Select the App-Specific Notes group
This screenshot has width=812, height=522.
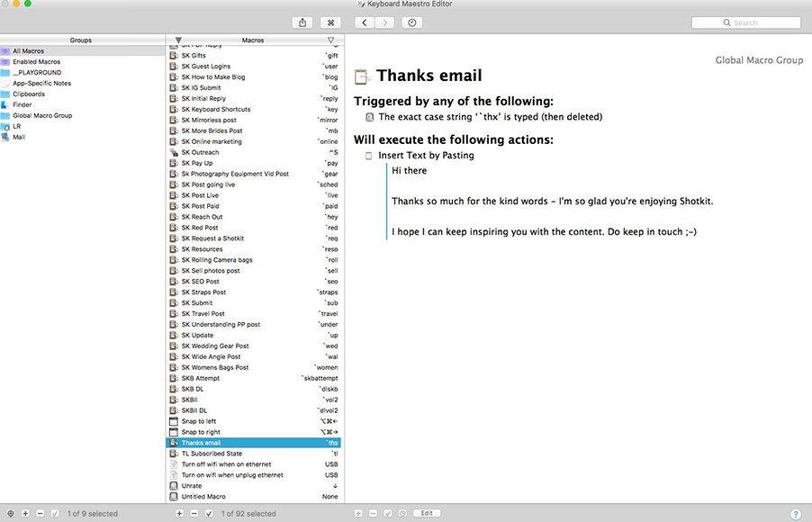tap(82, 83)
